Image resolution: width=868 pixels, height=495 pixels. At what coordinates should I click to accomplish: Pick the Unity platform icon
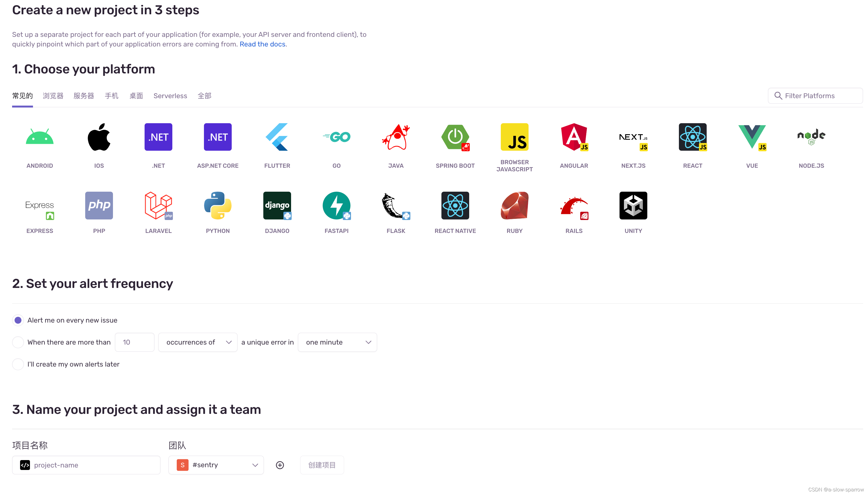pos(633,206)
